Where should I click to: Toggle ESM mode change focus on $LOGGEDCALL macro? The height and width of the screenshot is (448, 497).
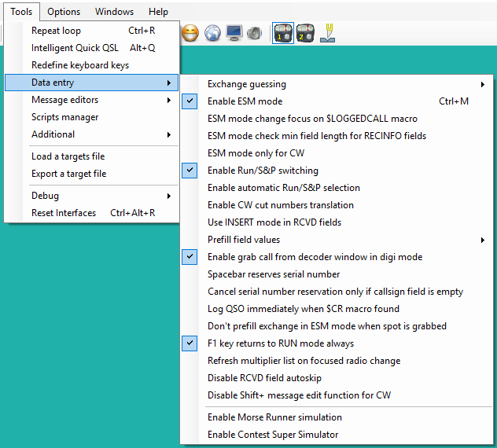coord(337,119)
